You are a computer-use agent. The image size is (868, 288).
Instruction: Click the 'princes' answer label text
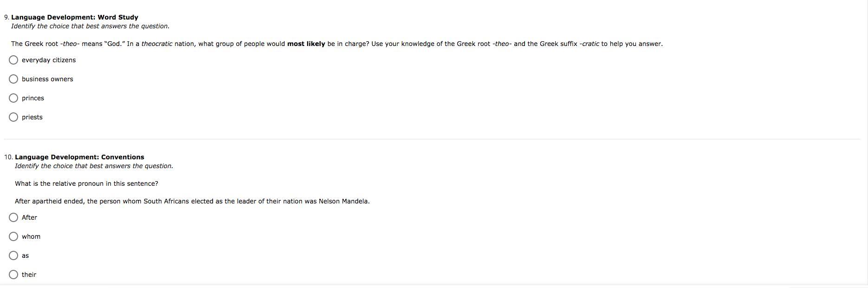33,98
